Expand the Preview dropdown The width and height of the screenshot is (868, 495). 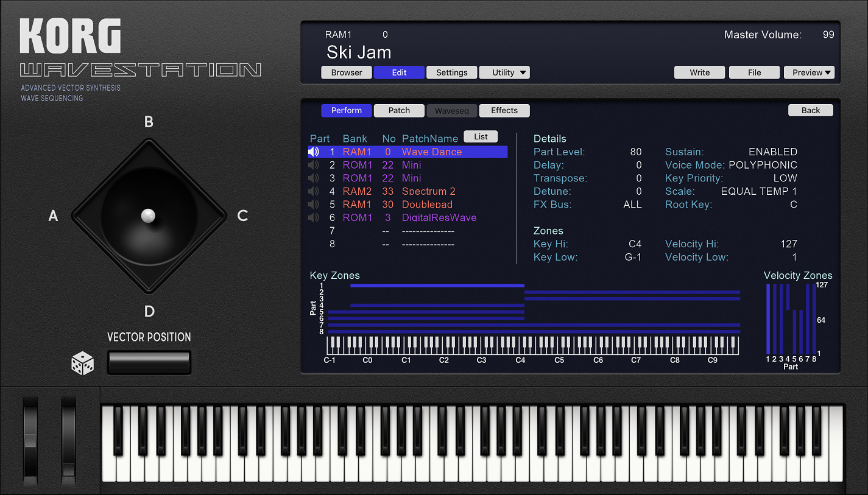click(809, 72)
